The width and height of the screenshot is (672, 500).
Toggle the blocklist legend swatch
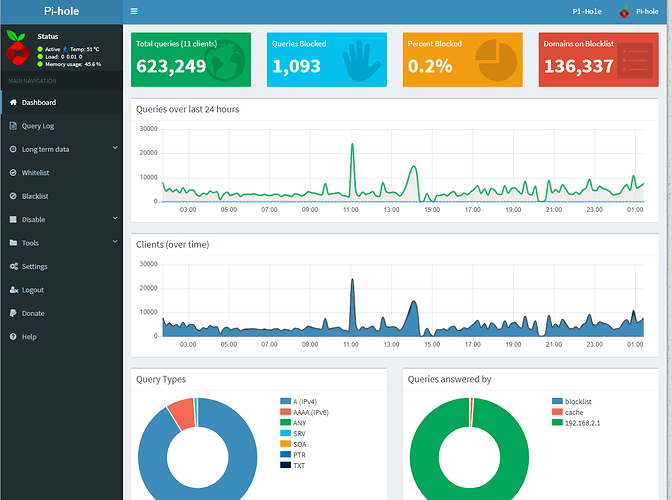(557, 401)
